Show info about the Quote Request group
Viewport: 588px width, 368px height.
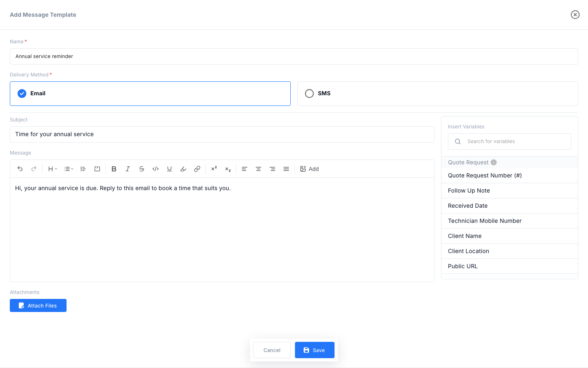click(494, 162)
